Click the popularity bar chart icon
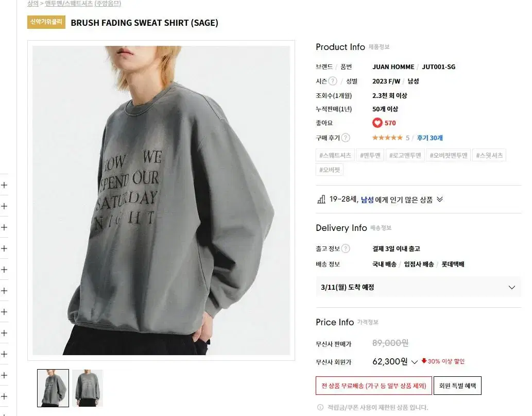The height and width of the screenshot is (416, 532). coord(321,199)
